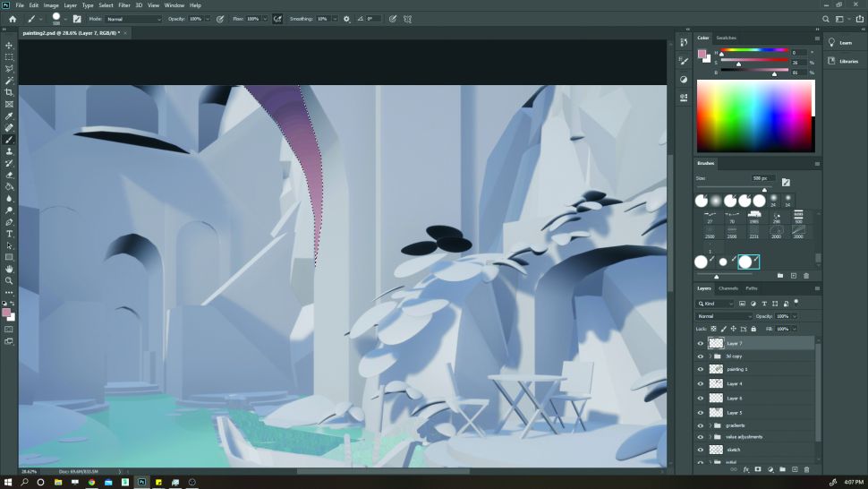Delete layer using the trash icon
The image size is (868, 489).
pos(806,468)
